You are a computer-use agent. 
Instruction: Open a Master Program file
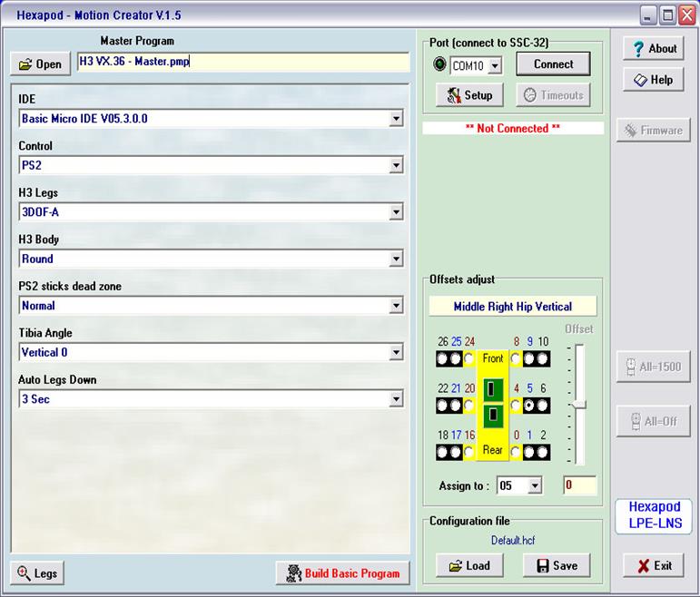(x=40, y=64)
